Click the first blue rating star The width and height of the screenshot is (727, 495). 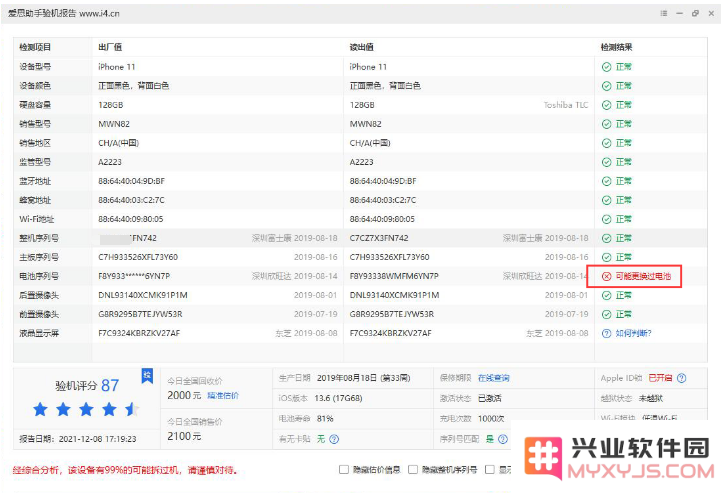click(40, 409)
